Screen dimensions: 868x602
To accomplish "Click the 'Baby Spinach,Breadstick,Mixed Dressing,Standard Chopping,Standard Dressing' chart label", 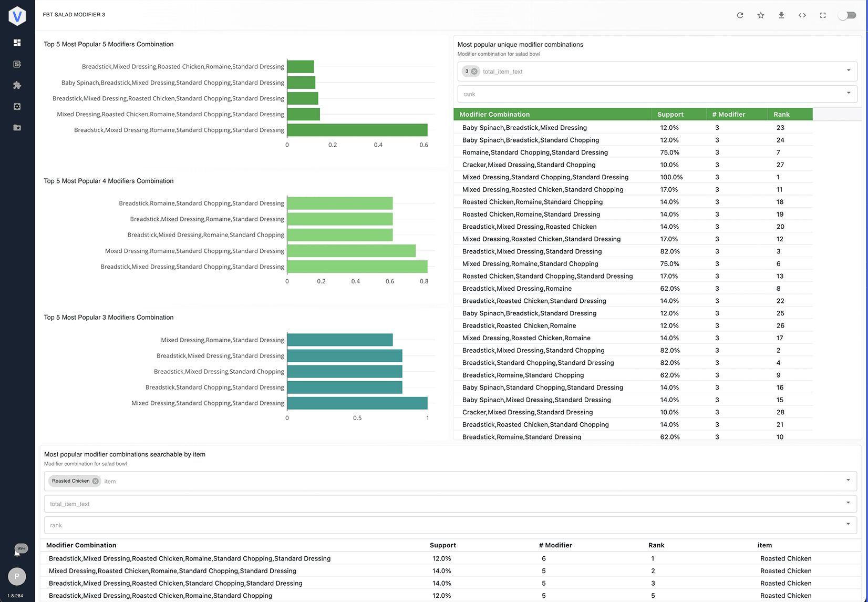I will click(172, 83).
